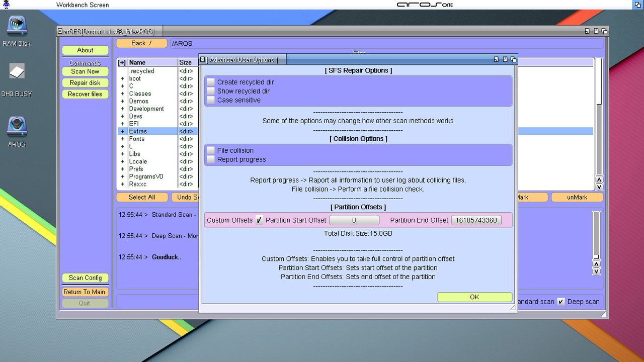The height and width of the screenshot is (362, 644).
Task: Toggle the Case sensitive checkbox
Action: coord(211,100)
